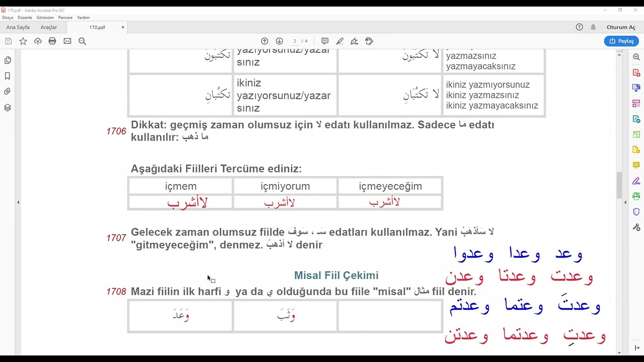644x362 pixels.
Task: Open purple Fill & Sign in right pane
Action: (x=636, y=181)
